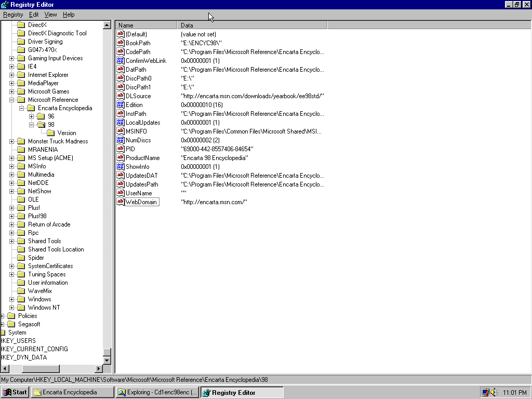Select the (Default) value icon

tap(121, 34)
